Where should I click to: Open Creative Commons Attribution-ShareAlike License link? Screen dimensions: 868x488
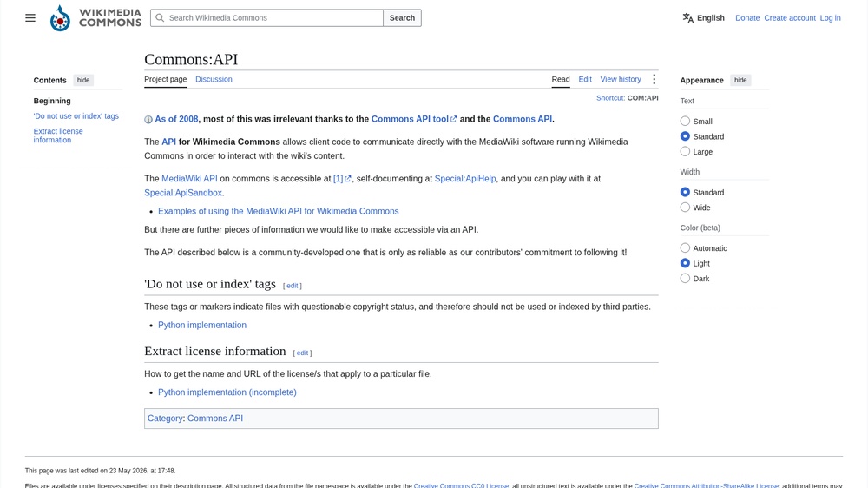tap(706, 485)
